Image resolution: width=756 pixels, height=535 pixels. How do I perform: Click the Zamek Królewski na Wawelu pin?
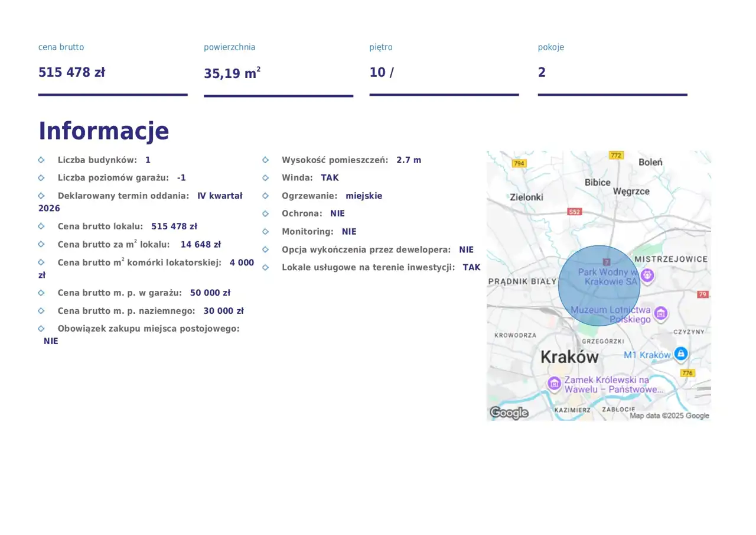pos(554,383)
